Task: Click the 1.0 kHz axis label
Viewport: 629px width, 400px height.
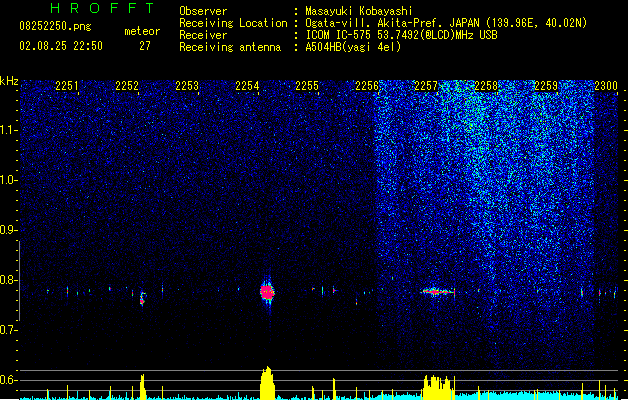Action: click(8, 180)
